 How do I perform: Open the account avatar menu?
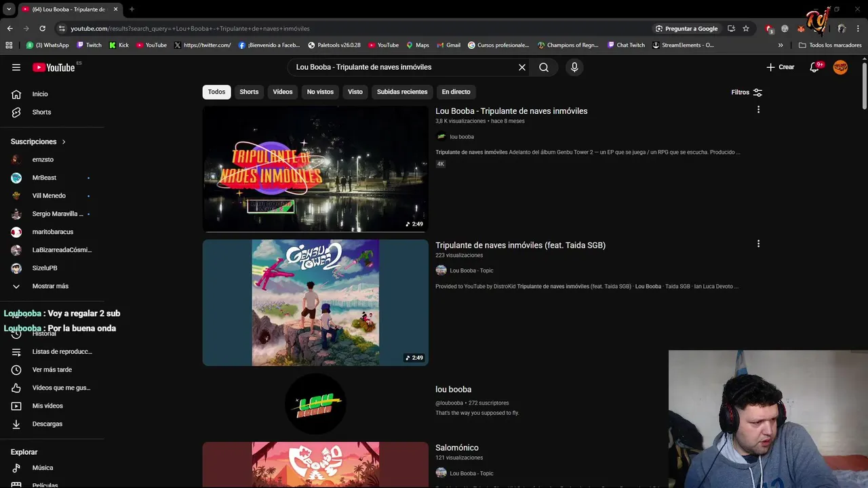point(840,67)
